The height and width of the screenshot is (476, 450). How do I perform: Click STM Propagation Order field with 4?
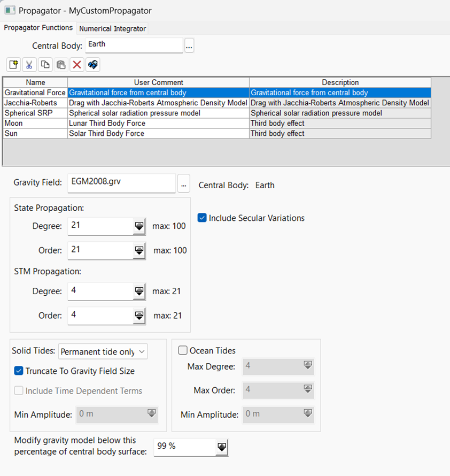[100, 316]
